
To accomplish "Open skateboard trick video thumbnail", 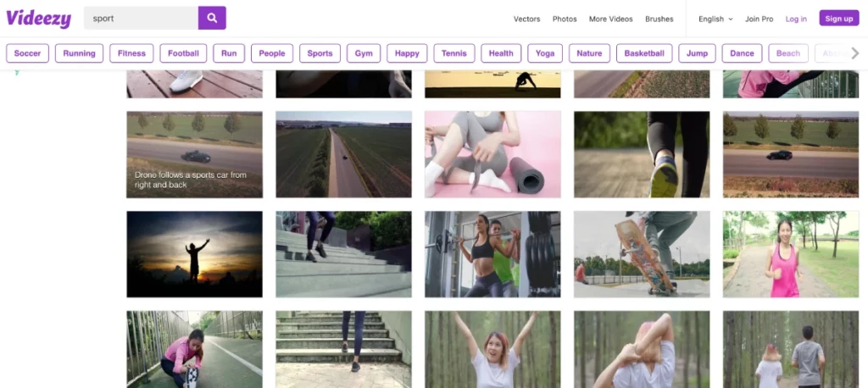I will pyautogui.click(x=642, y=254).
